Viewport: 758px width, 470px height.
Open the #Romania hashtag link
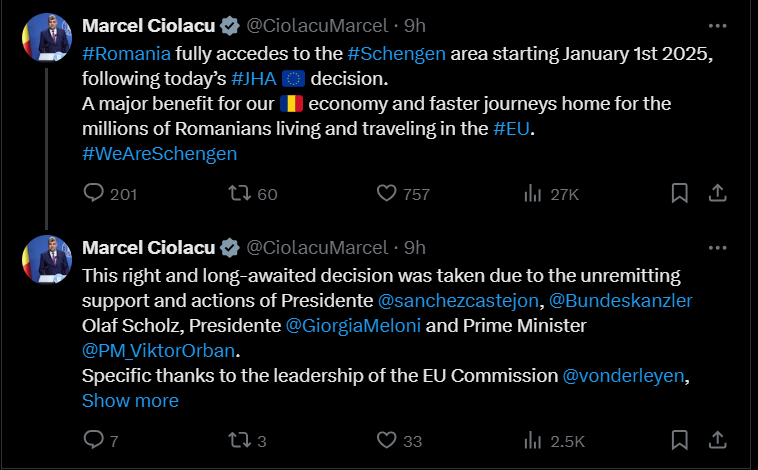pos(125,53)
